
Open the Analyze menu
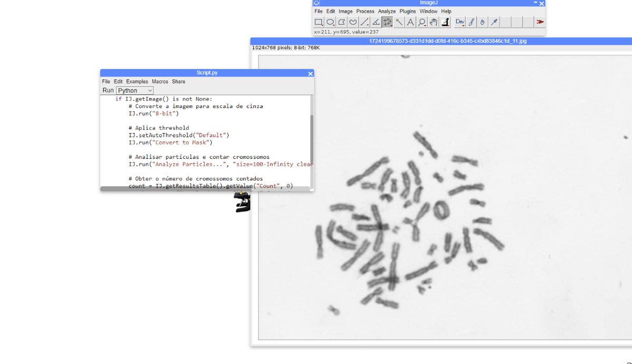tap(387, 11)
